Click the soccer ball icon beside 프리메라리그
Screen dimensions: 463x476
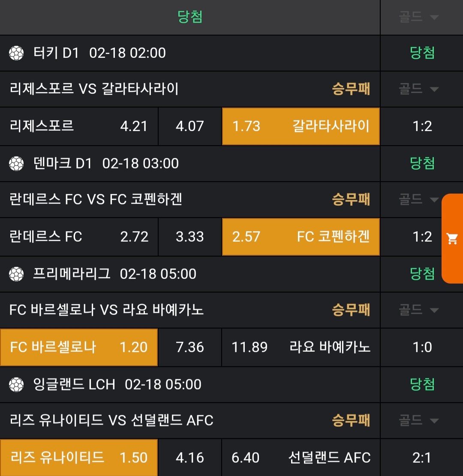click(x=16, y=274)
